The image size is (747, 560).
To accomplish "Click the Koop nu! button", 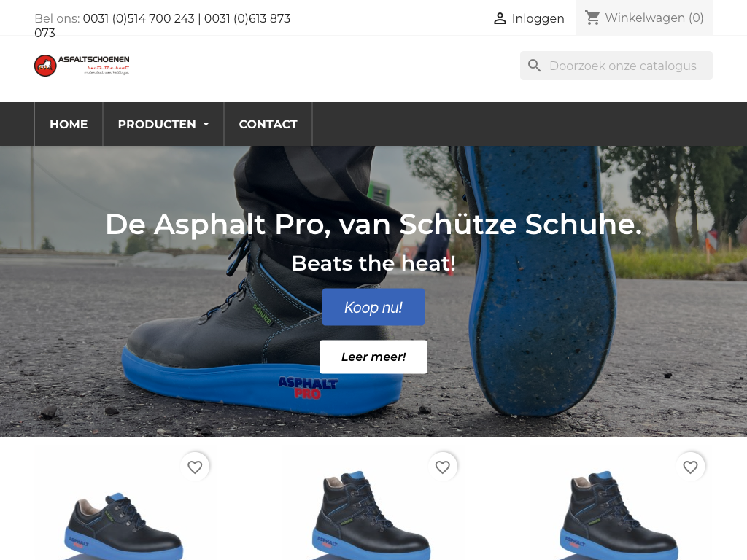I will pos(373,307).
